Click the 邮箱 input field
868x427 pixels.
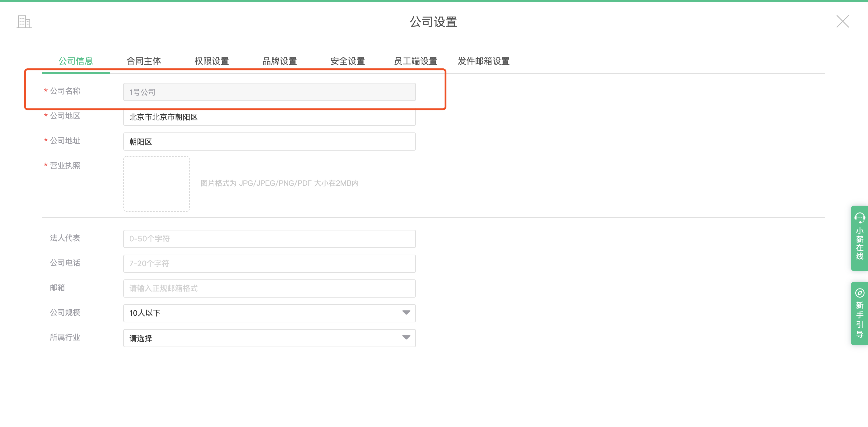pyautogui.click(x=270, y=288)
